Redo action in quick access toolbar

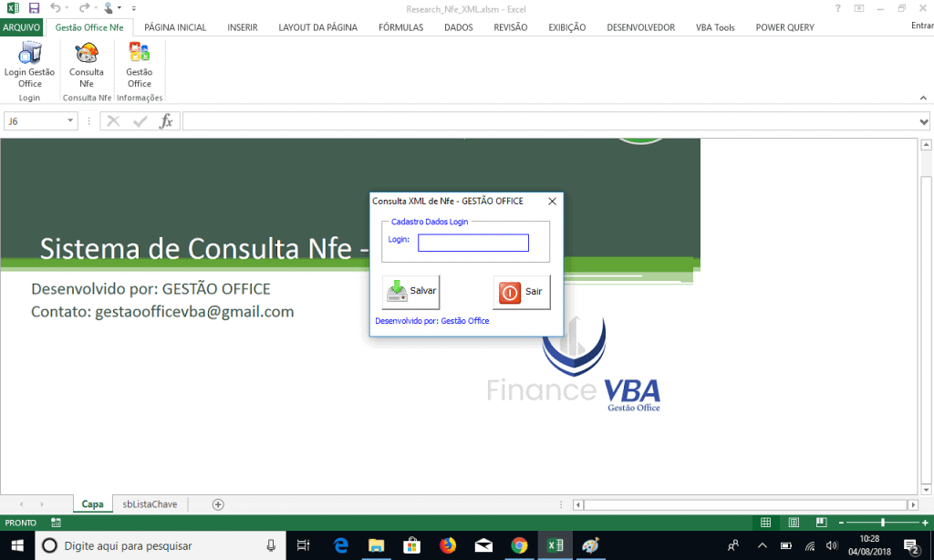click(84, 8)
